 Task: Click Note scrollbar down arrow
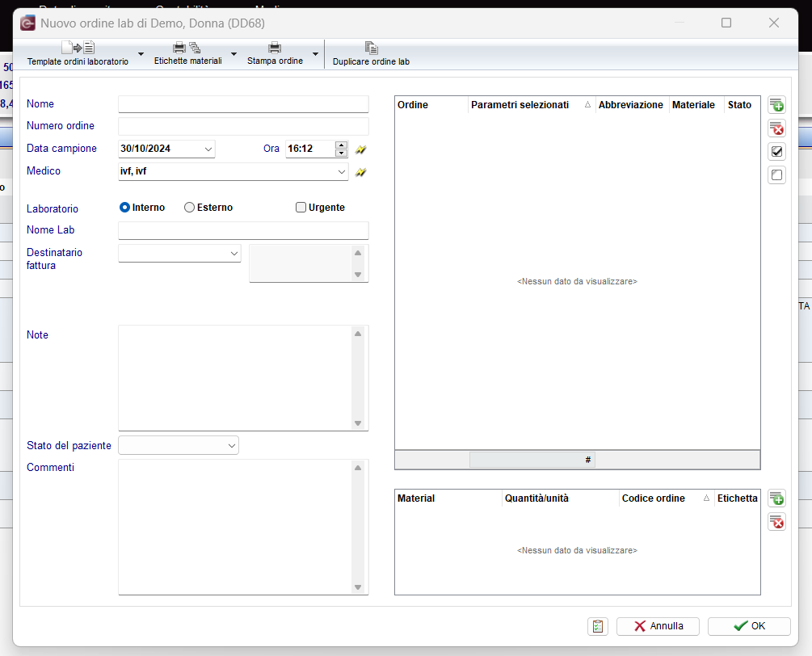(358, 423)
